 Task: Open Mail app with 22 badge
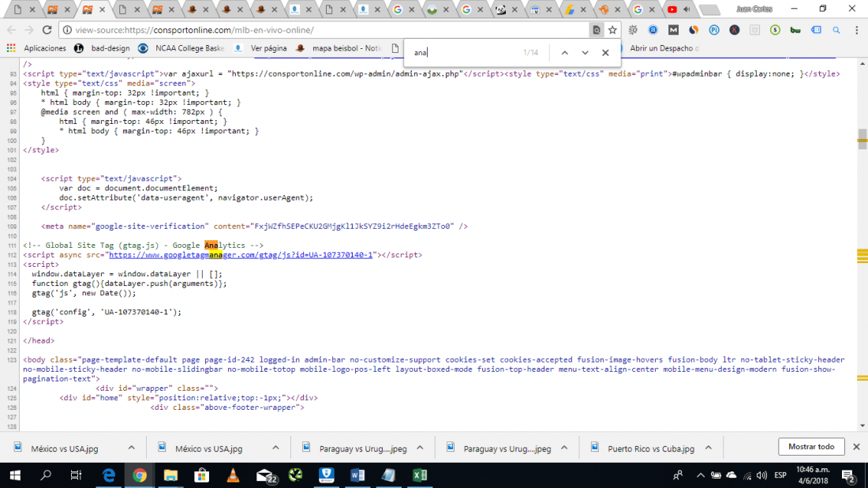pyautogui.click(x=266, y=476)
